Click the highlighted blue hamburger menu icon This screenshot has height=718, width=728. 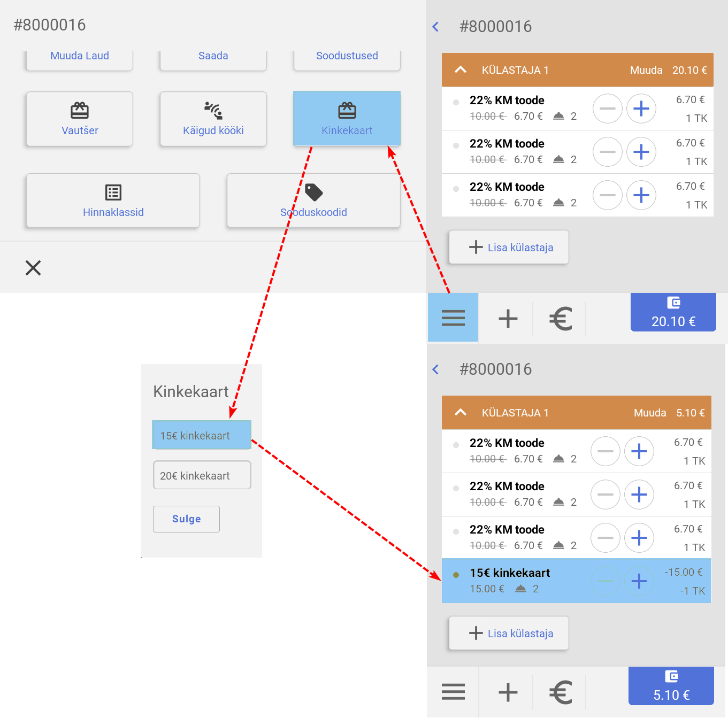453,318
